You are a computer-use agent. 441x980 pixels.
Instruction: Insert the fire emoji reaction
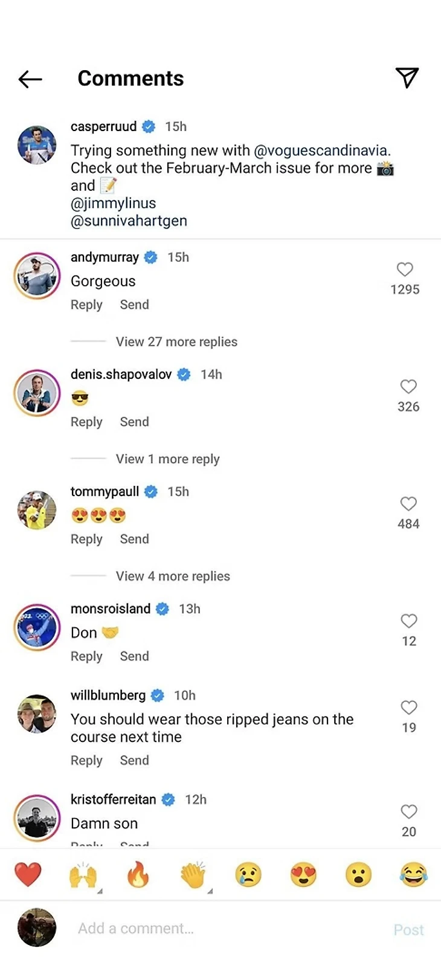tap(138, 874)
